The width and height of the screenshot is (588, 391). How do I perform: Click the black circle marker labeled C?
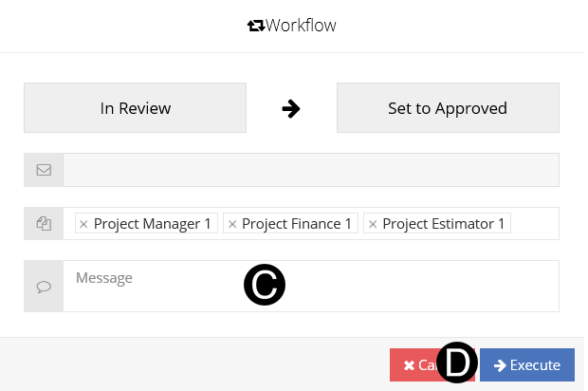(x=265, y=285)
